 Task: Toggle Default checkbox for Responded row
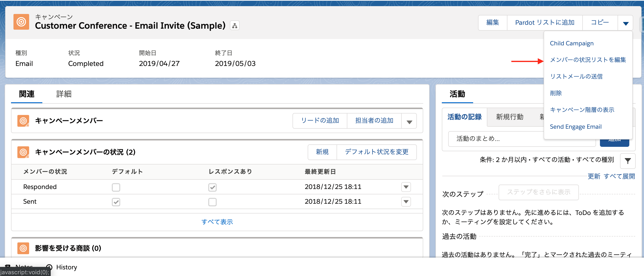(x=116, y=187)
